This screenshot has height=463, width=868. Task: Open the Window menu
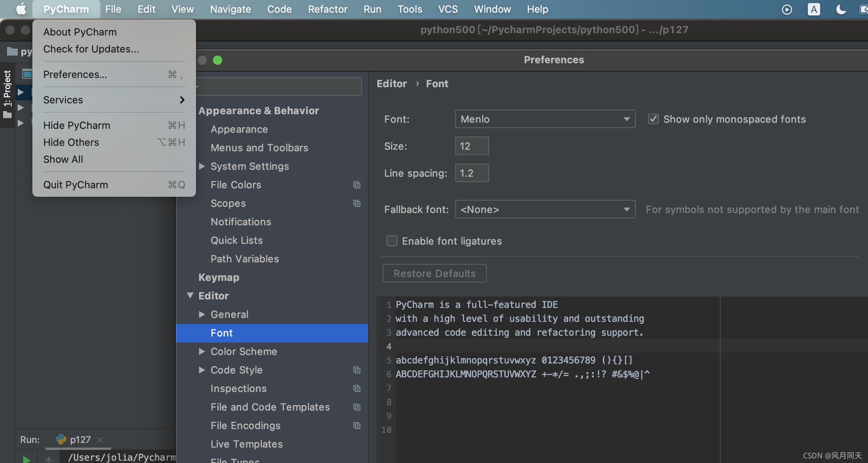click(492, 9)
